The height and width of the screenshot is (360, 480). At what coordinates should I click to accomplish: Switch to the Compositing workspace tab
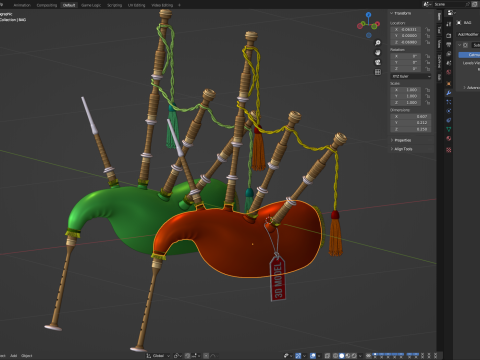47,5
